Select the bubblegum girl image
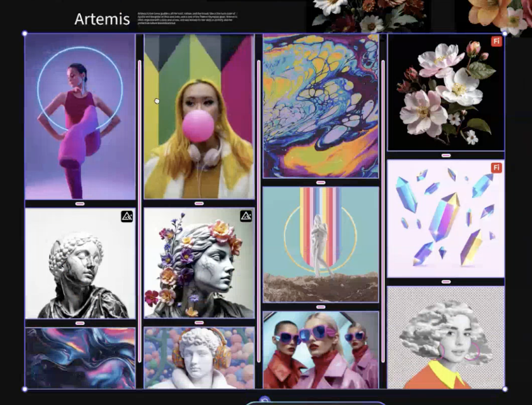 [199, 118]
